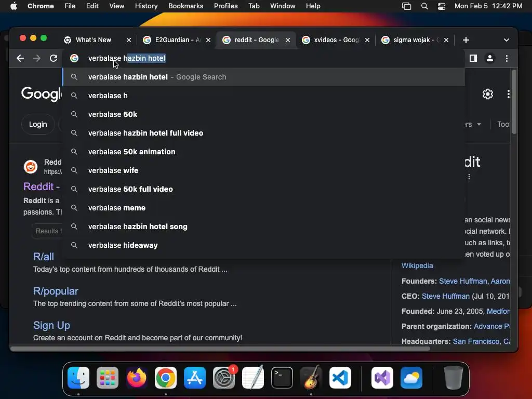Open San Francisco headquarters link

click(x=482, y=341)
